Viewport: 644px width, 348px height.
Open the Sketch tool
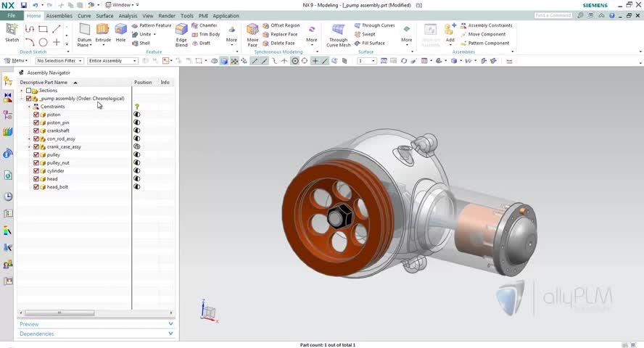(12, 33)
